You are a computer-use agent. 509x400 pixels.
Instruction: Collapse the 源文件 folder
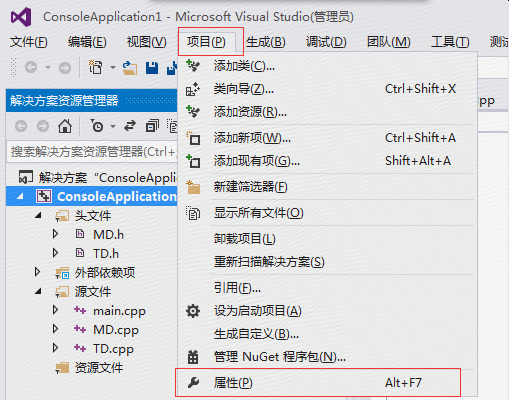[x=39, y=291]
